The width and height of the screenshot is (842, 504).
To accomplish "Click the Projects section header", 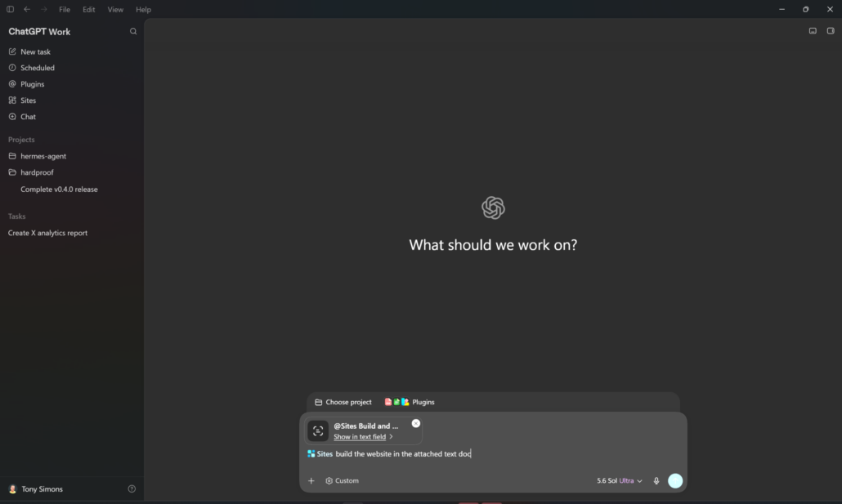I will pyautogui.click(x=21, y=140).
